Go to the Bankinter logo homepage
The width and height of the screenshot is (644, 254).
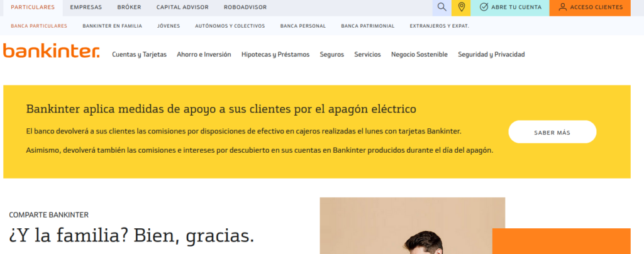click(x=52, y=51)
